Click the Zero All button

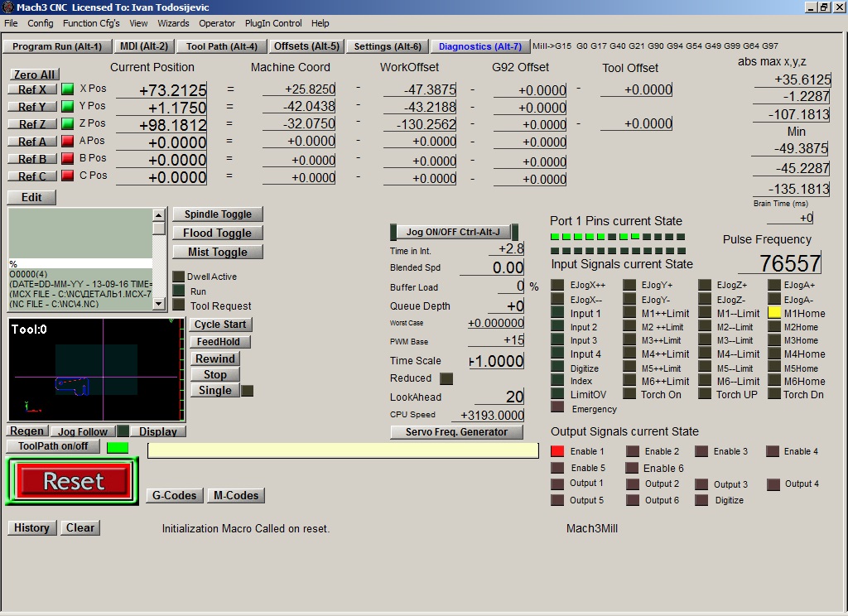[x=34, y=75]
